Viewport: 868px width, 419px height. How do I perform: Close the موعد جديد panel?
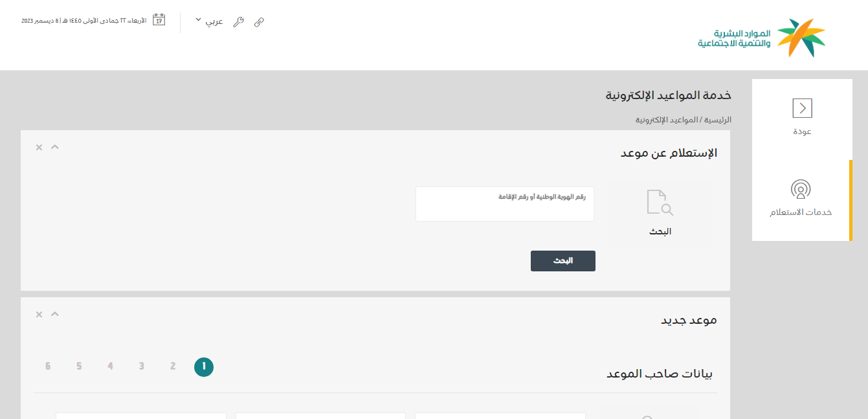[x=39, y=315]
